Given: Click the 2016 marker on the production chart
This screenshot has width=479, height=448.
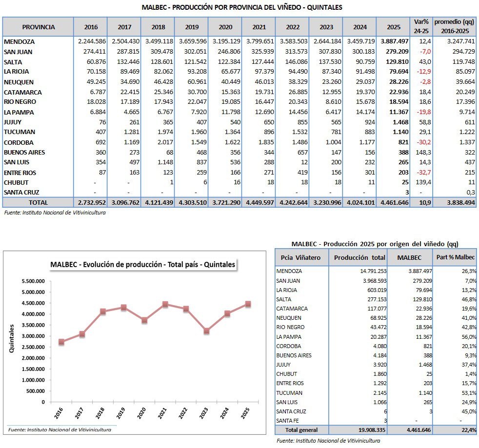Looking at the screenshot, I should coord(61,342).
